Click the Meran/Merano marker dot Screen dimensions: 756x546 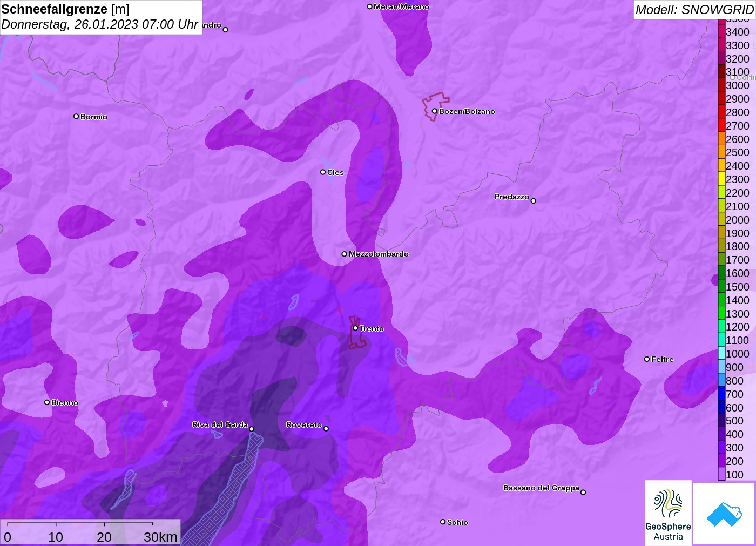tap(369, 6)
